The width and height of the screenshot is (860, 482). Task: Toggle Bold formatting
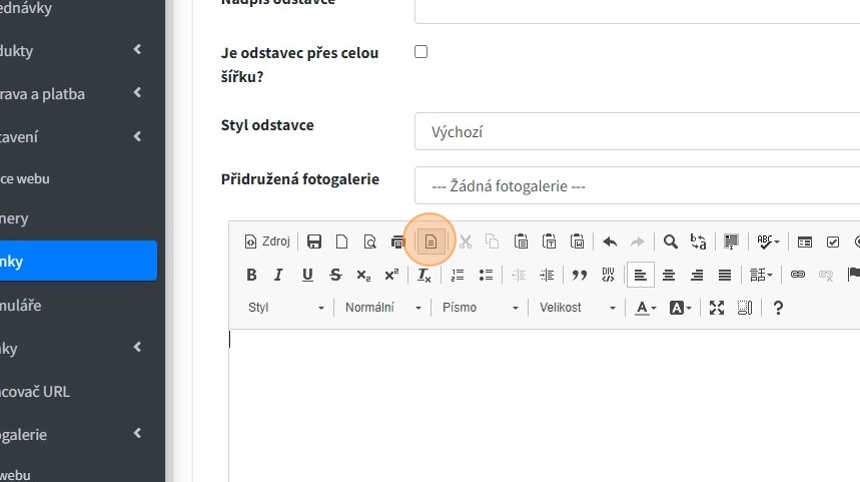251,275
